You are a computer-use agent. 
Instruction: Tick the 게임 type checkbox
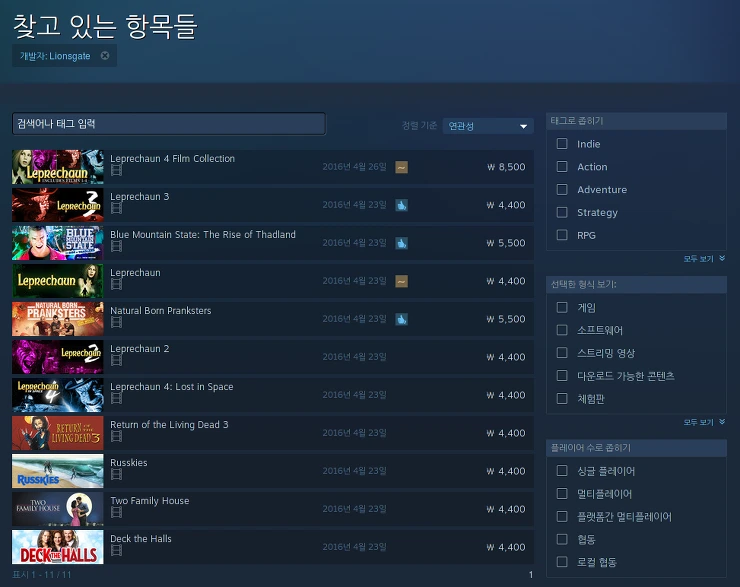[x=562, y=307]
